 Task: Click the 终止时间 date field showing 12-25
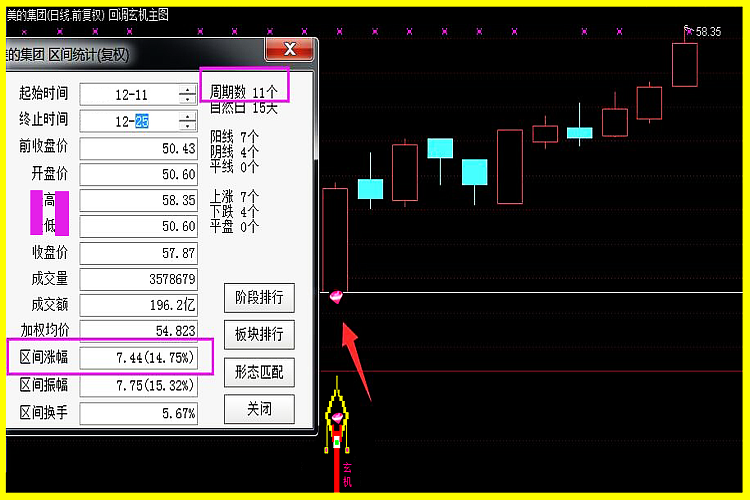(x=129, y=121)
